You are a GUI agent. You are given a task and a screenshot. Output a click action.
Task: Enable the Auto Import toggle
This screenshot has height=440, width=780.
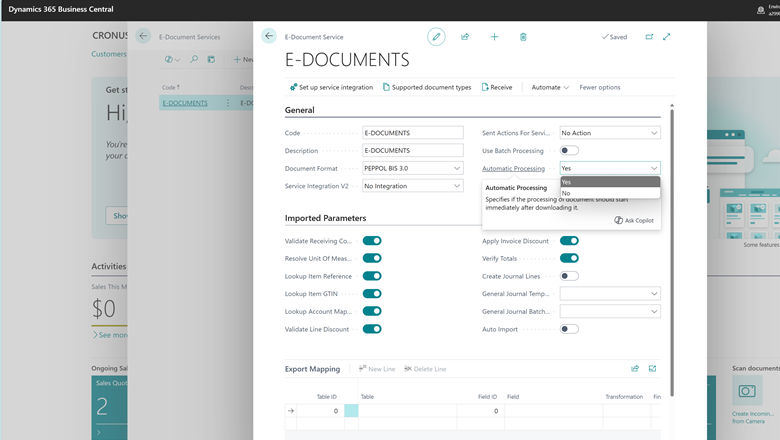click(x=569, y=329)
